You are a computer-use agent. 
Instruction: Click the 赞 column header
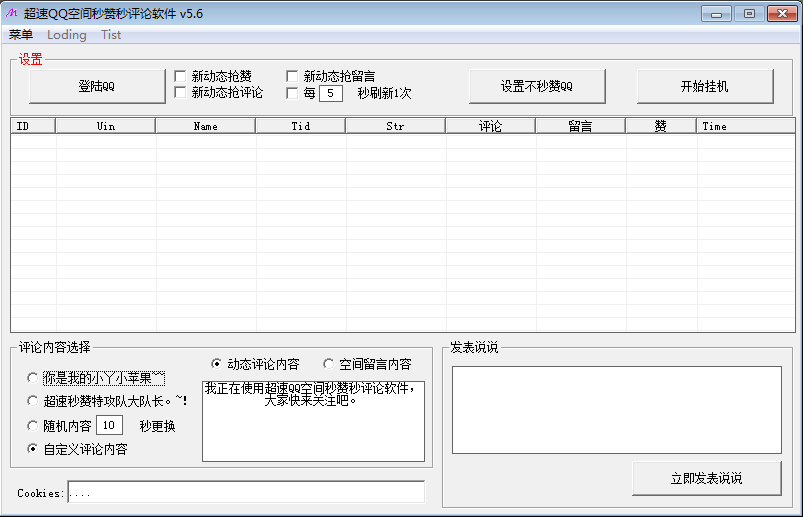[x=661, y=126]
